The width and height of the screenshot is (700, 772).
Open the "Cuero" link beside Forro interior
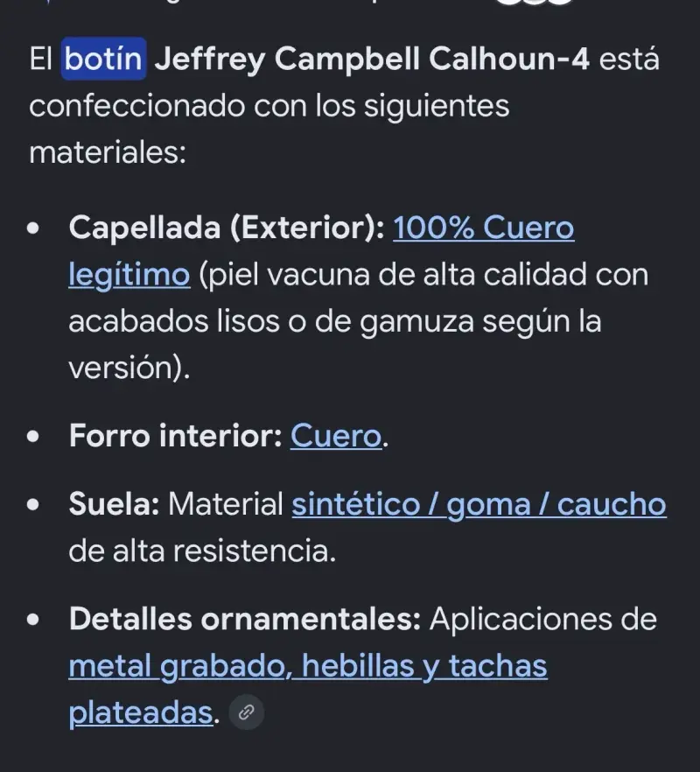(x=336, y=436)
